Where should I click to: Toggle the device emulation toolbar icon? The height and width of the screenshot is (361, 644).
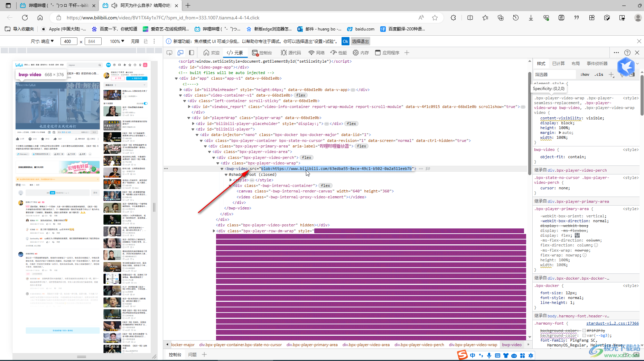click(x=180, y=53)
